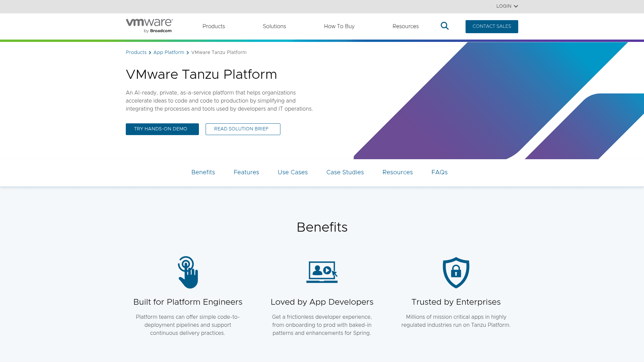This screenshot has width=644, height=362.
Task: Open the Products menu in the header
Action: (214, 26)
